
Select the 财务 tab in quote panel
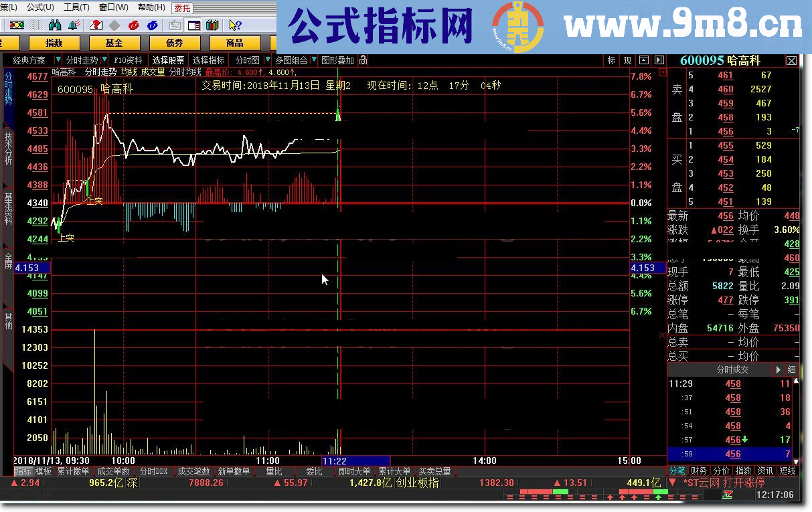(x=698, y=471)
